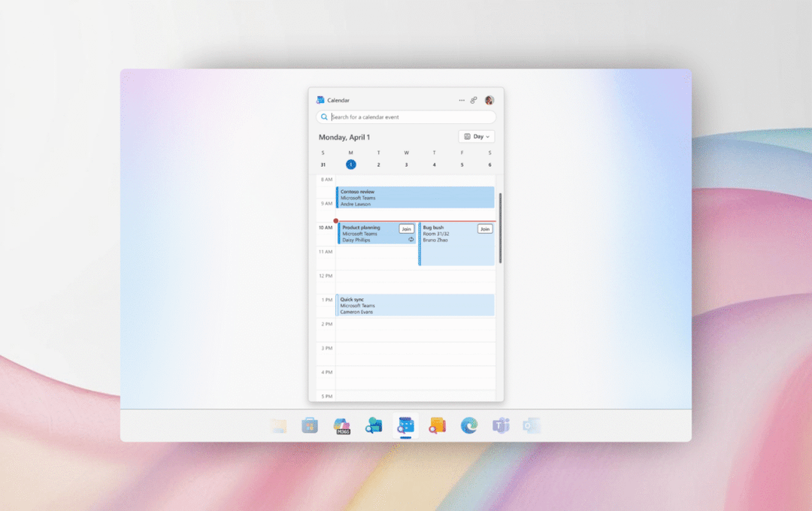
Task: Click the Microsoft Teams camera icon on Product planning
Action: click(x=411, y=239)
